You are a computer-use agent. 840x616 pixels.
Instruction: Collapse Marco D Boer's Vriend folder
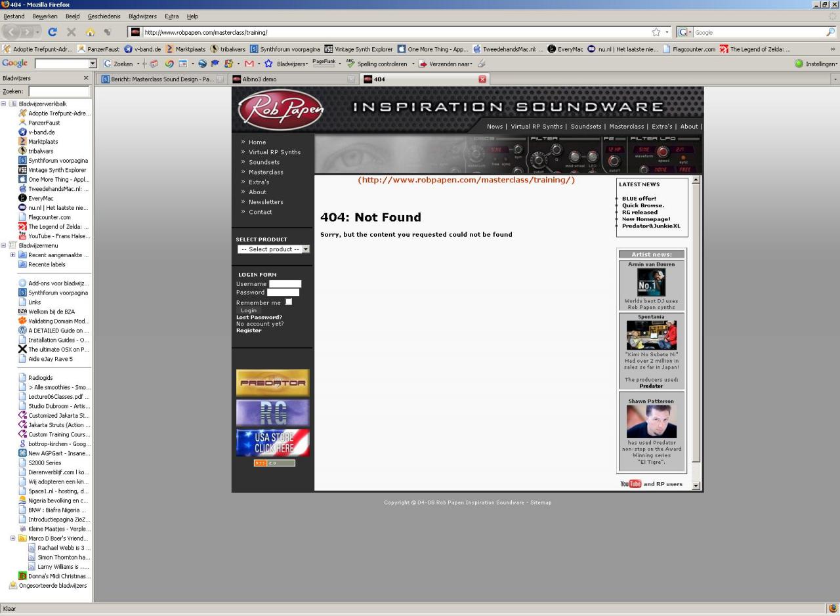[x=13, y=538]
